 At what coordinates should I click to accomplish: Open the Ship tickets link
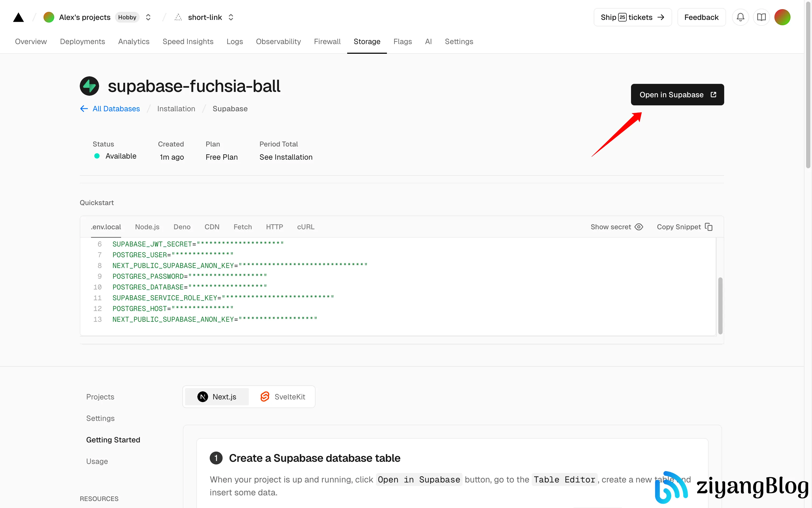pyautogui.click(x=632, y=17)
